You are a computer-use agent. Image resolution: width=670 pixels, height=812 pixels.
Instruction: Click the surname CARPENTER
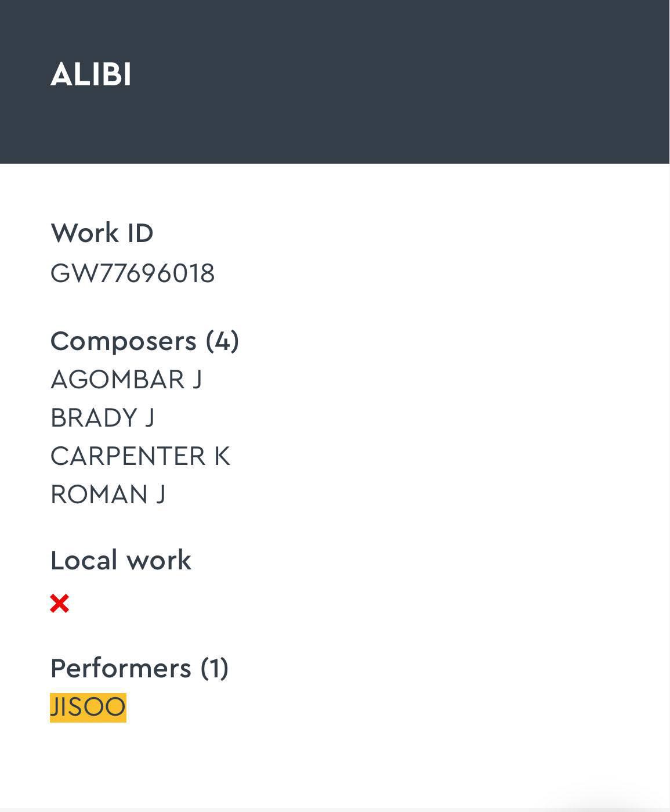coord(128,456)
